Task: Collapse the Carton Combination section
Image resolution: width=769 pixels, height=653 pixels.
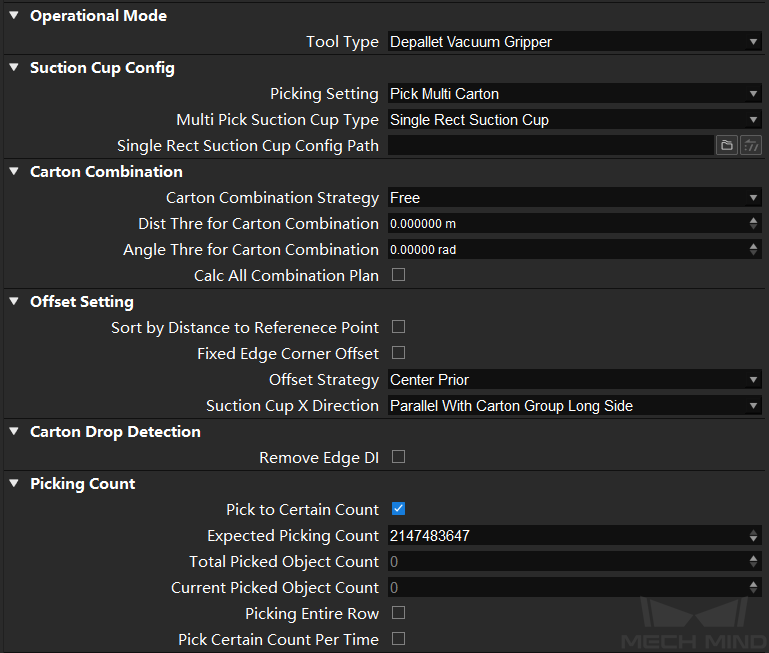Action: pyautogui.click(x=14, y=171)
